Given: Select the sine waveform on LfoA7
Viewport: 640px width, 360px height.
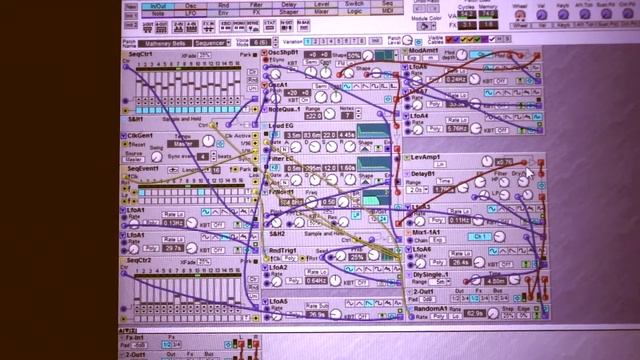Looking at the screenshot, I should pos(488,93).
